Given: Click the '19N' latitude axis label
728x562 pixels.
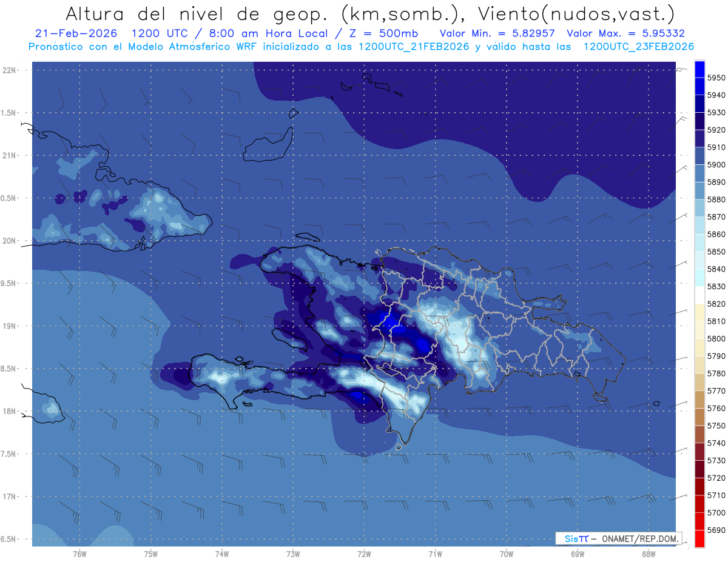Looking at the screenshot, I should pyautogui.click(x=9, y=326).
